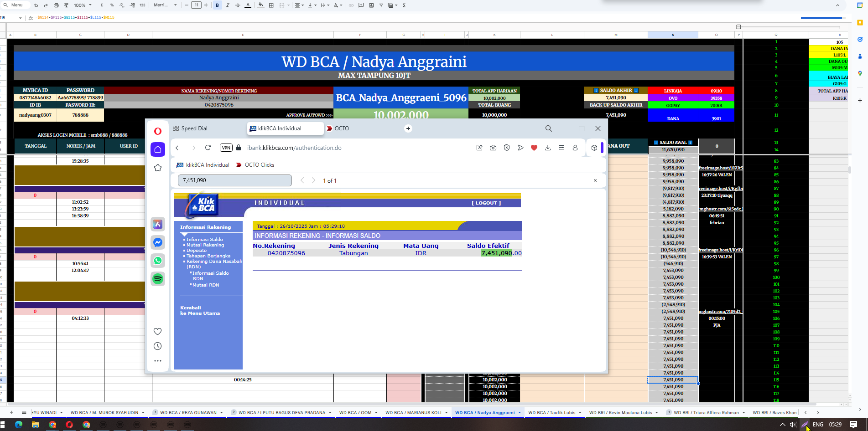Open horizontal align dropdown
This screenshot has height=431, width=868.
tap(299, 5)
